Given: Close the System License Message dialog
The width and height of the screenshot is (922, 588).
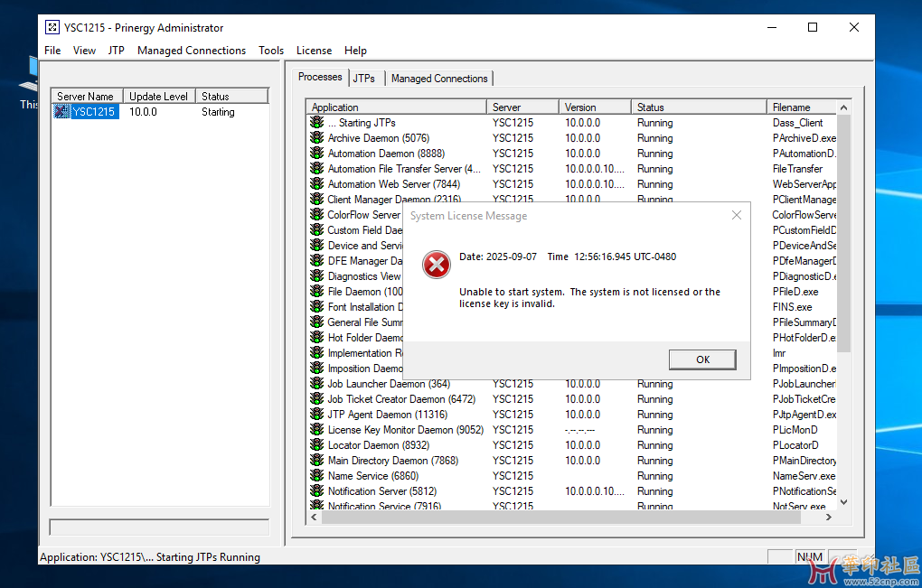Looking at the screenshot, I should (736, 216).
